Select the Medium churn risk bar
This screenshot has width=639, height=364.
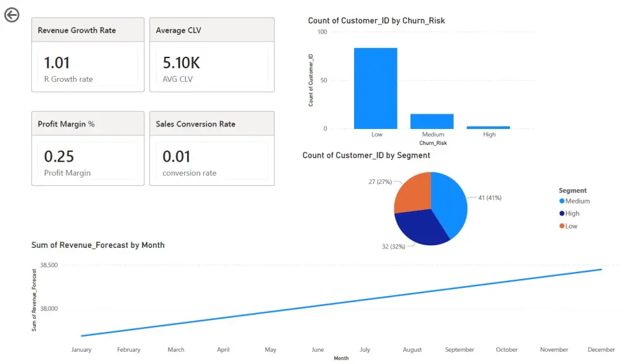point(432,121)
